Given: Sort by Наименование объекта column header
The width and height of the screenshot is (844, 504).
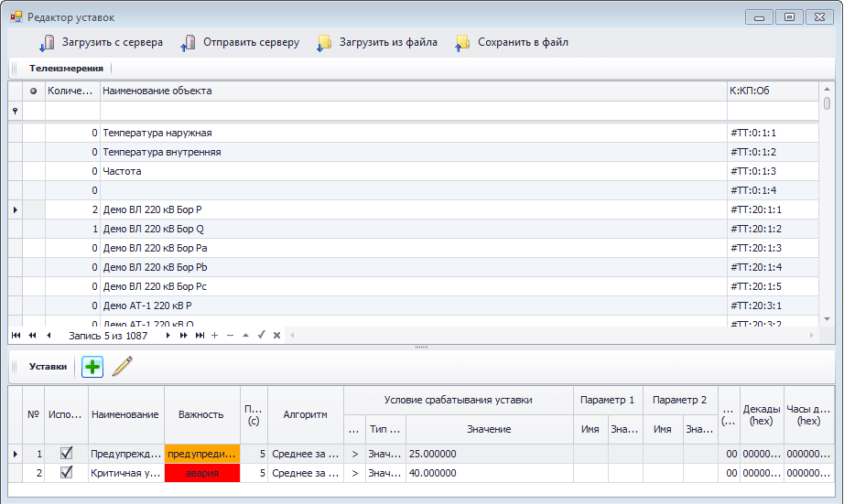Looking at the screenshot, I should pyautogui.click(x=412, y=91).
